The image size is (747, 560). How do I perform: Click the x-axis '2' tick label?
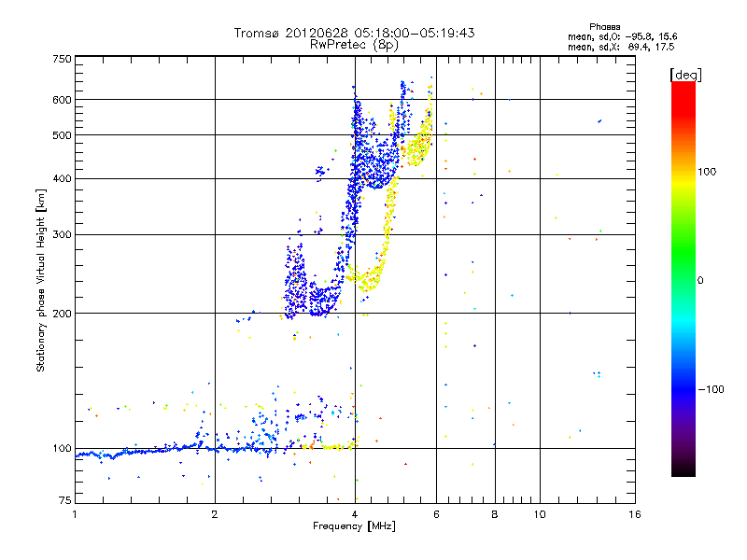pos(215,514)
